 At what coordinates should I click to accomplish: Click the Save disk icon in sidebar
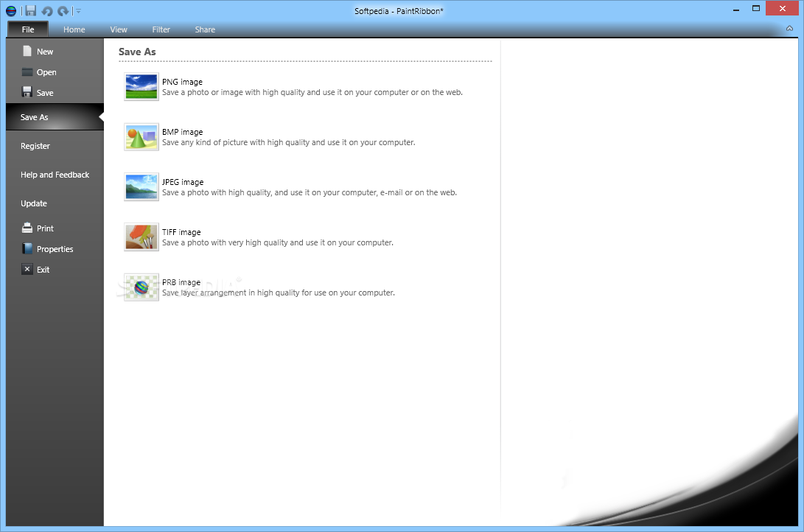(x=27, y=92)
